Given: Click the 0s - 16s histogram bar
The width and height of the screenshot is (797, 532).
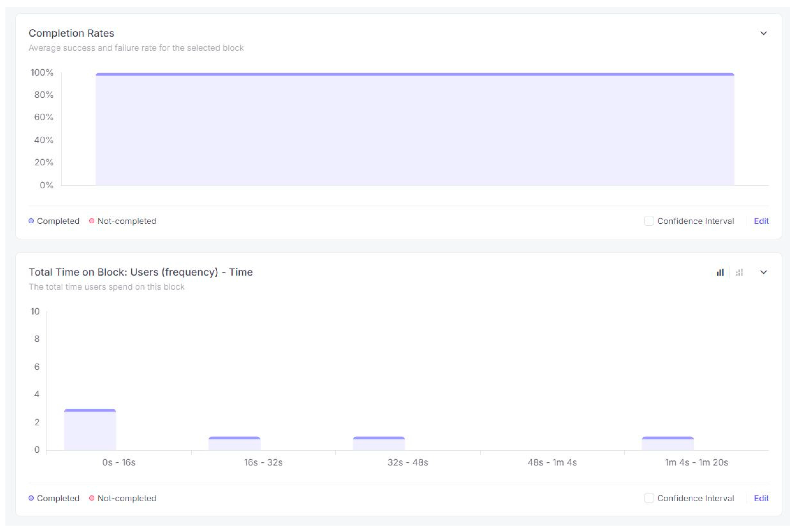Looking at the screenshot, I should pyautogui.click(x=90, y=430).
